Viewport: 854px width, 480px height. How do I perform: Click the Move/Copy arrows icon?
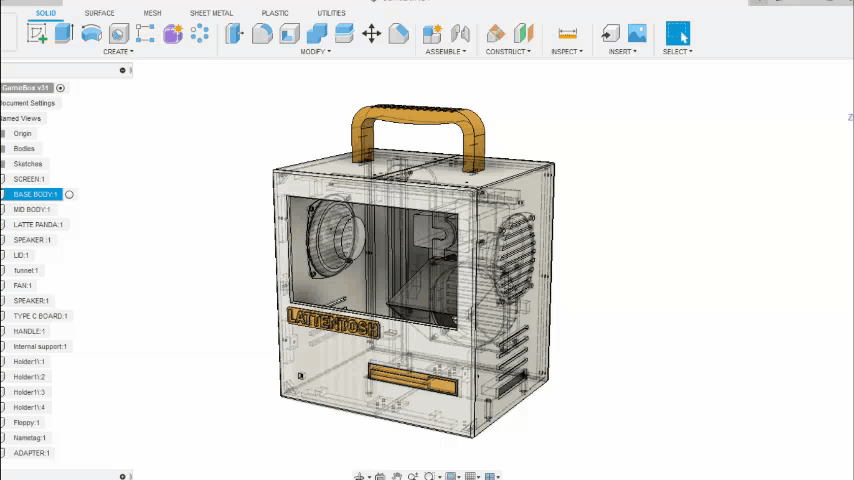pos(371,34)
